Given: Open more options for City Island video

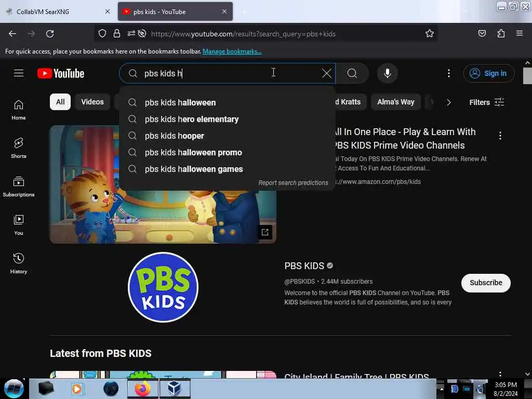Looking at the screenshot, I should [x=500, y=374].
